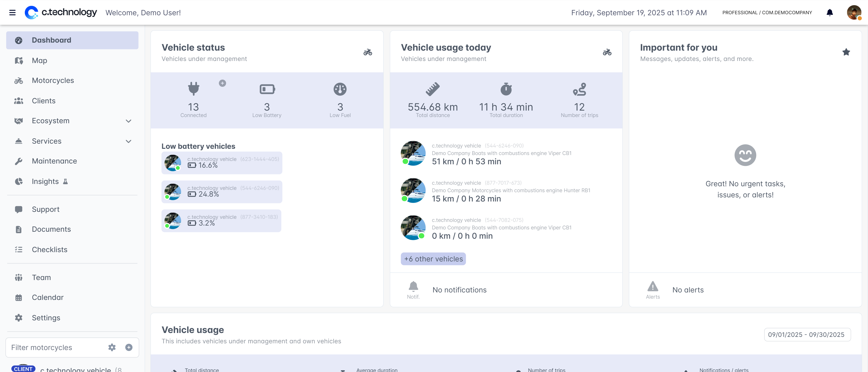Image resolution: width=868 pixels, height=372 pixels.
Task: Open the Vehicle usage date range picker
Action: (x=807, y=335)
